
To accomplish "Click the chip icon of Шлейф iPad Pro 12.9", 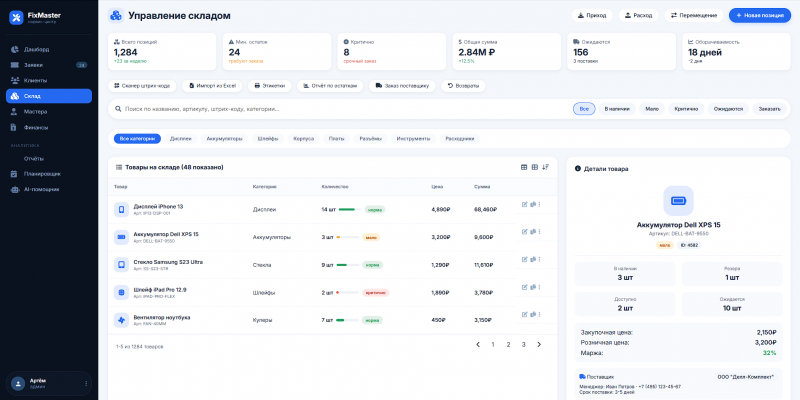I will [121, 292].
